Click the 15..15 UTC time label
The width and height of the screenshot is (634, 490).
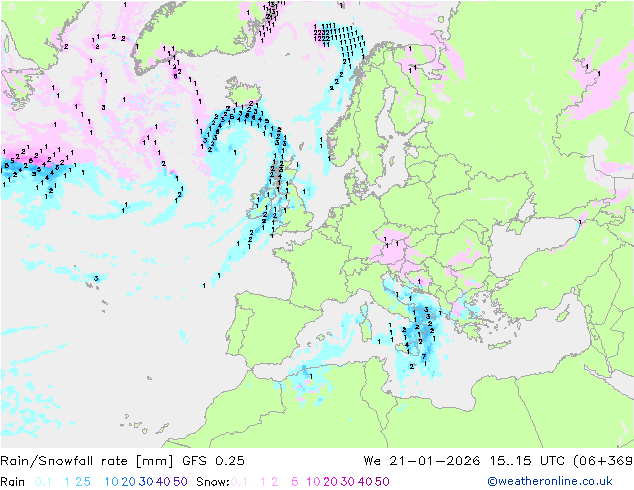pyautogui.click(x=526, y=461)
